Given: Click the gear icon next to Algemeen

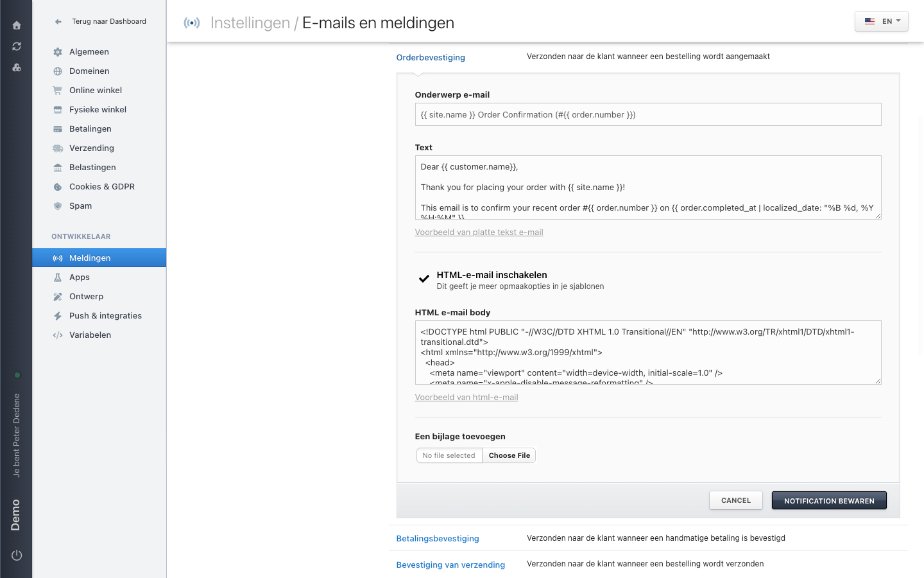Looking at the screenshot, I should [58, 52].
